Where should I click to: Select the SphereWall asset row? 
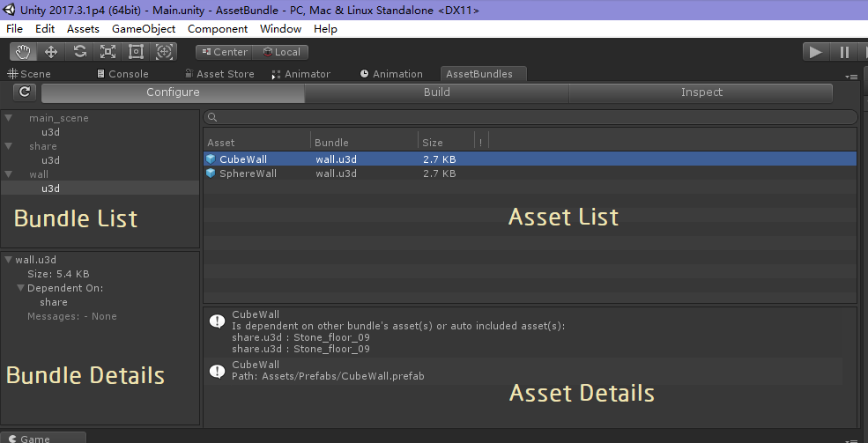[530, 174]
